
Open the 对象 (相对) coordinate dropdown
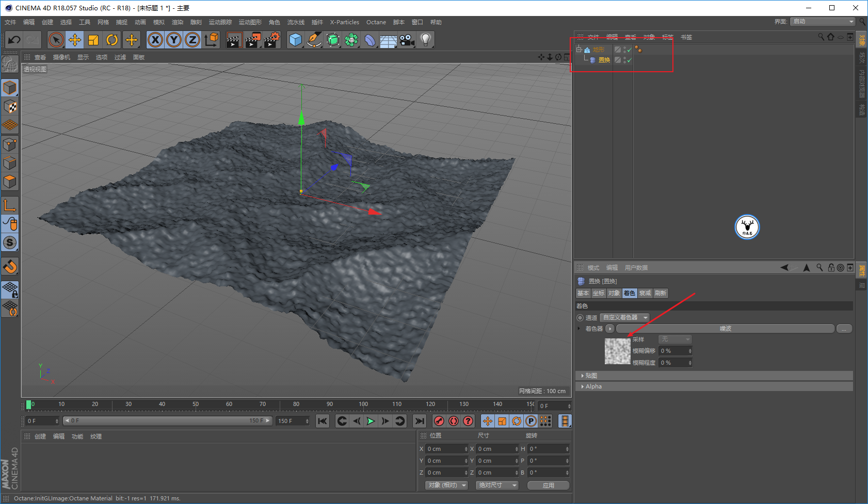point(446,485)
